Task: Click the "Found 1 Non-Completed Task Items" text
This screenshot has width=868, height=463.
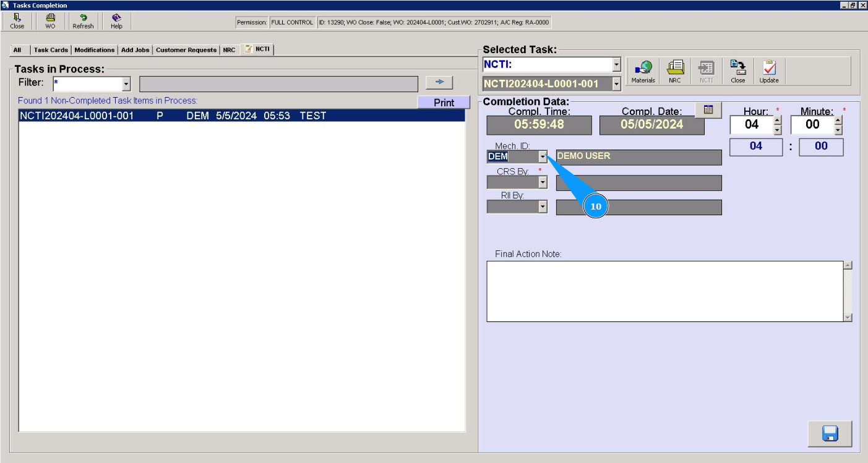Action: tap(108, 101)
